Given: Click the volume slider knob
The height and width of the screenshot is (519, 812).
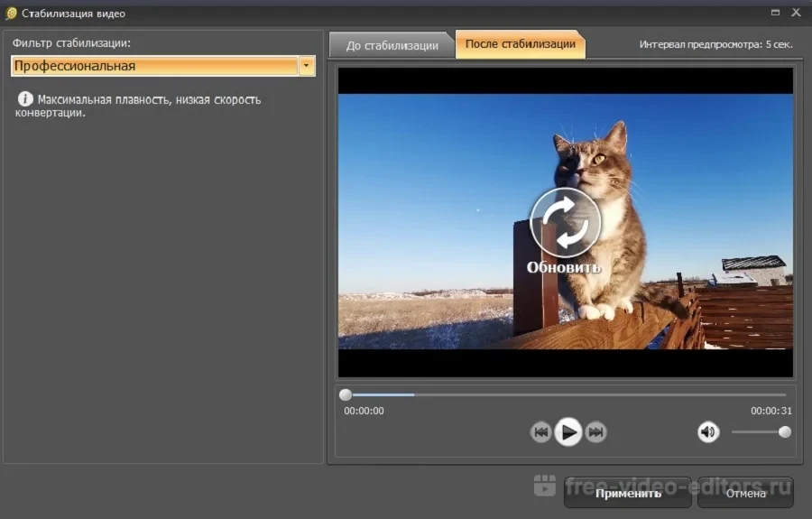Looking at the screenshot, I should tap(785, 432).
